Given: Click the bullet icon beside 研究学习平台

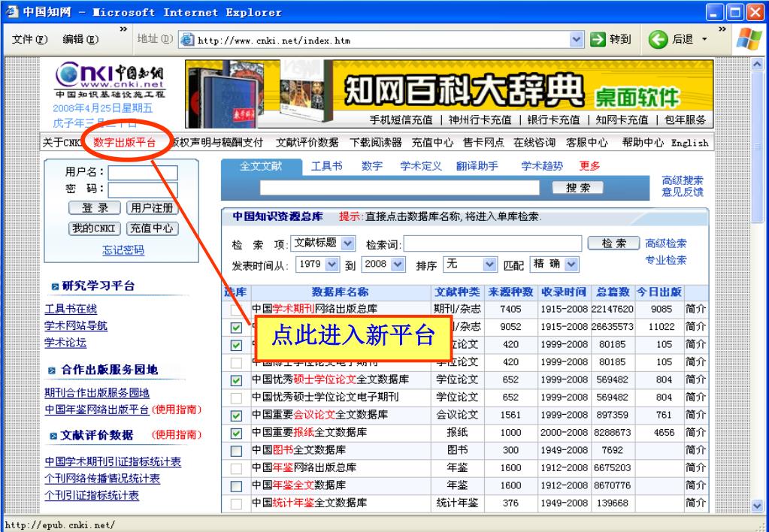Looking at the screenshot, I should pos(55,286).
